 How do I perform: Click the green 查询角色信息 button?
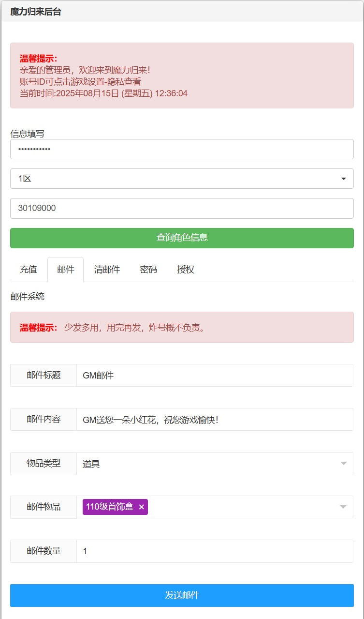click(182, 238)
